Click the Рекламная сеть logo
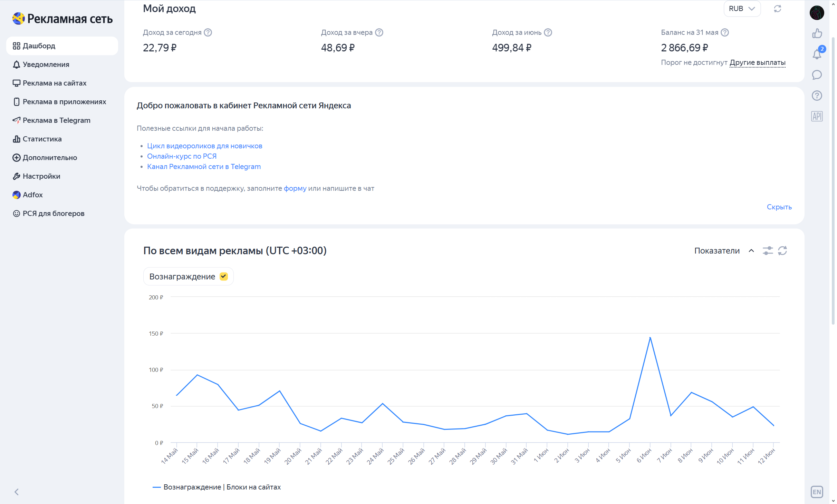Image resolution: width=837 pixels, height=504 pixels. pos(62,19)
